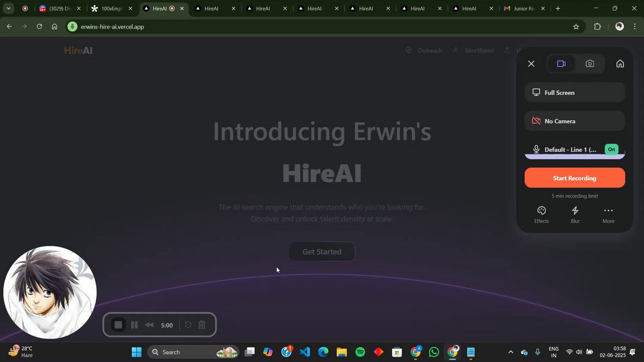This screenshot has height=362, width=644.
Task: Open a new browser tab
Action: 557,9
